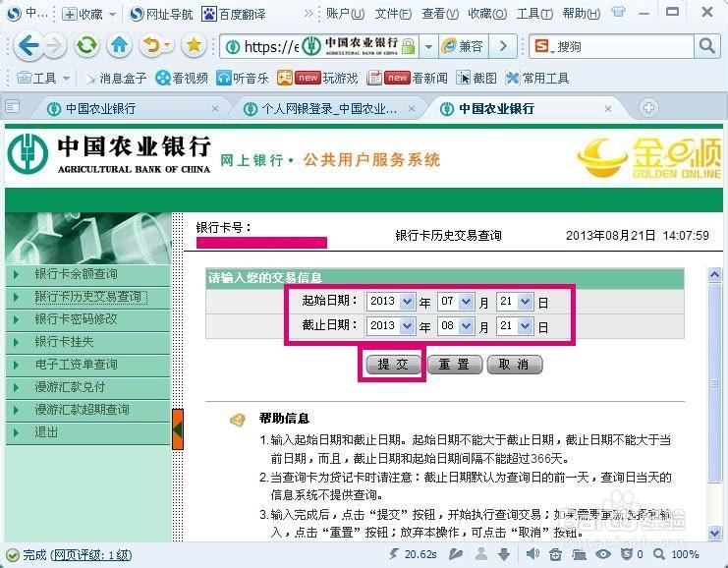Click the 截图 screenshot tool

click(x=476, y=78)
